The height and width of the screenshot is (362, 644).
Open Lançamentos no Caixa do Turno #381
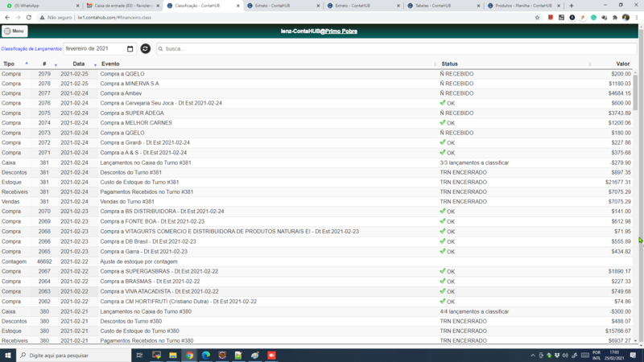click(x=146, y=163)
